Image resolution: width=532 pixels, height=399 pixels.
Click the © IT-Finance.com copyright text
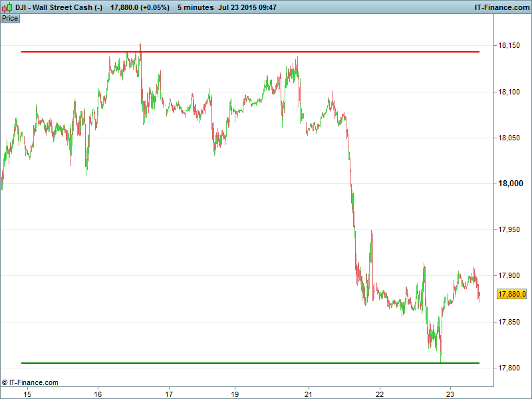point(30,382)
